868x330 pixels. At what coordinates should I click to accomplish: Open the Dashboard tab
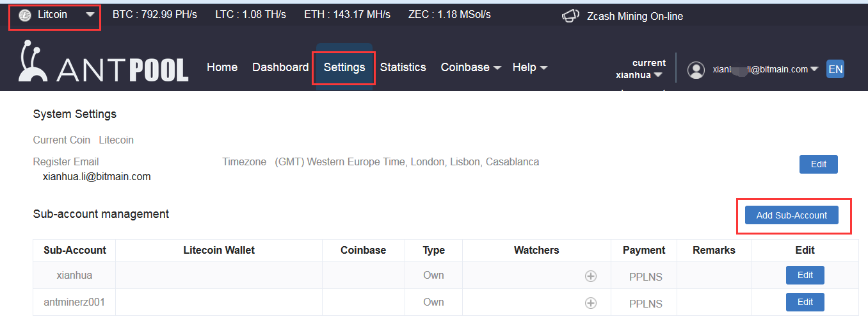click(280, 67)
